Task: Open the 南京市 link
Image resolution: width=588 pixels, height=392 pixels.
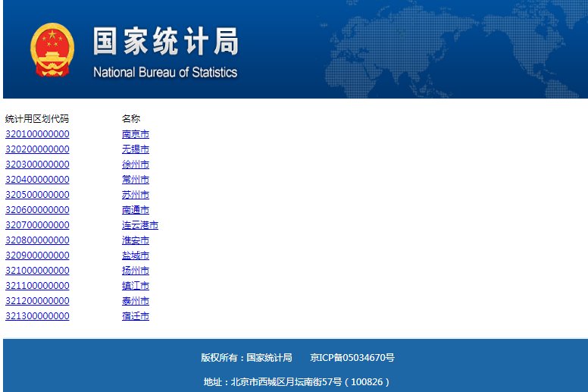Action: click(x=136, y=134)
